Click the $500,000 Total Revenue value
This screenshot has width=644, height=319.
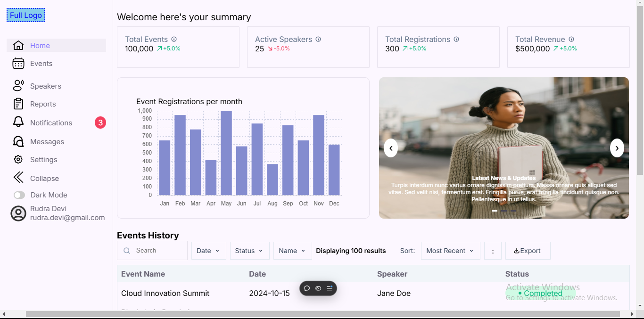point(533,49)
